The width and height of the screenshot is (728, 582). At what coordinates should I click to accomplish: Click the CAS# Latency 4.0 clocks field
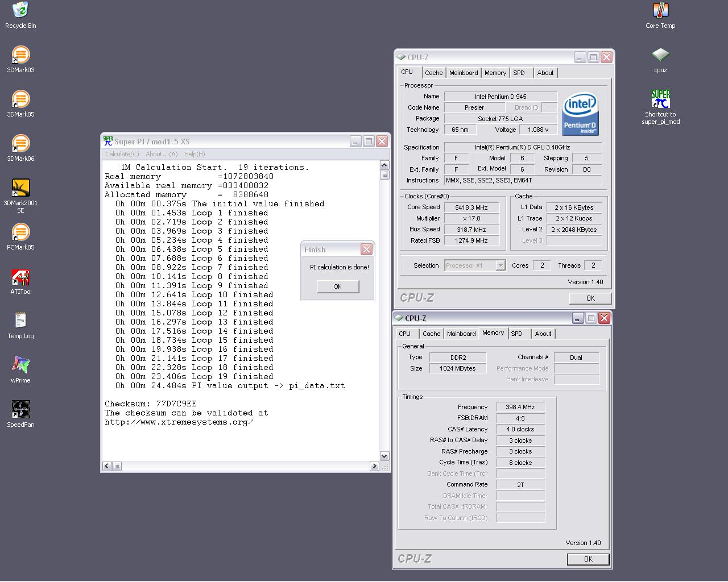(520, 429)
